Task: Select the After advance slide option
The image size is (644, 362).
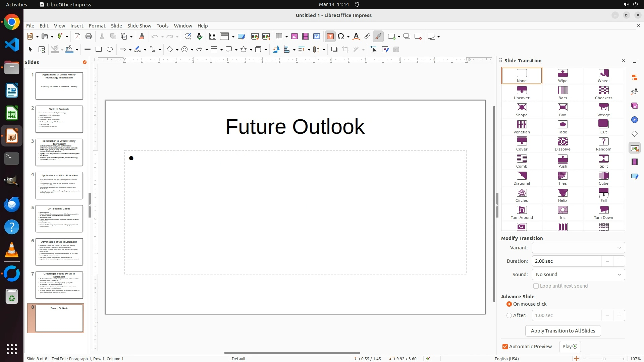Action: pos(509,315)
